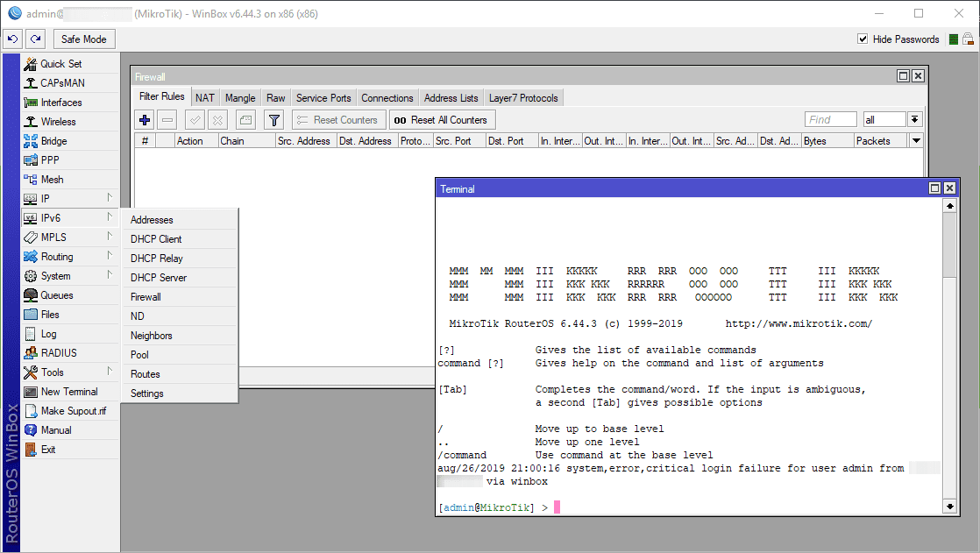Click the Bytes column header
This screenshot has width=980, height=553.
click(827, 141)
